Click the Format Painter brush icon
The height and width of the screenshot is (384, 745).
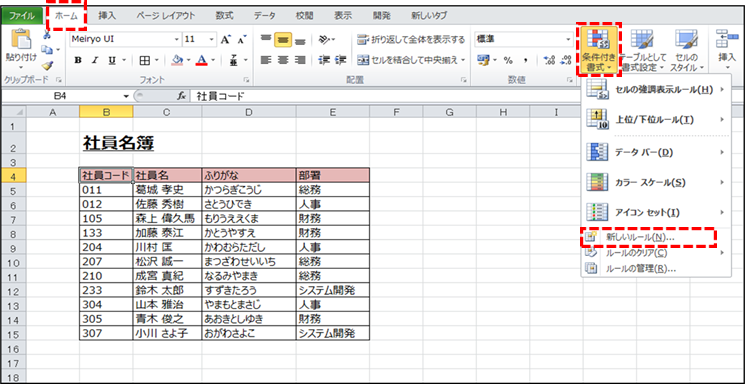(47, 65)
